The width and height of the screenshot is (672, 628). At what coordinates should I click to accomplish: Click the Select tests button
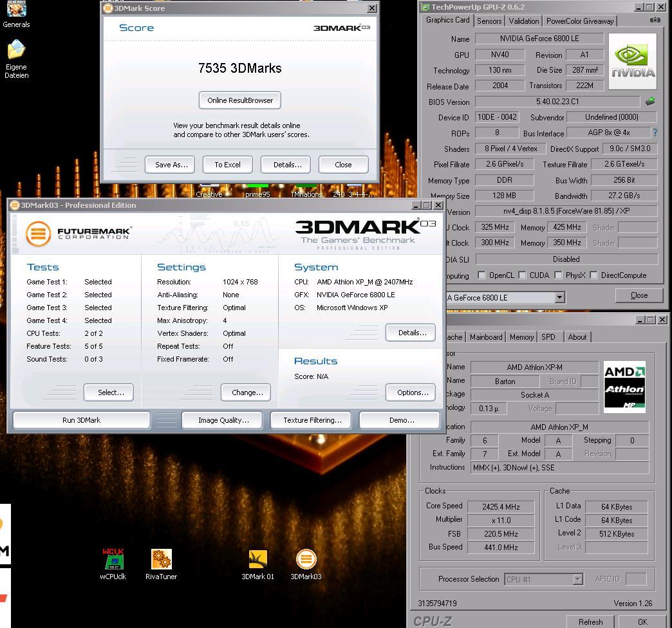click(x=108, y=392)
